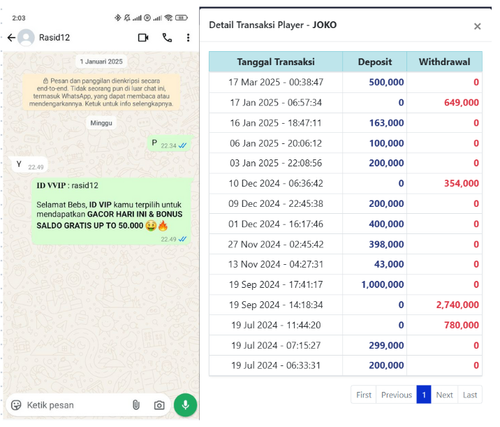The height and width of the screenshot is (427, 500).
Task: Select row dated 19 Jul 2024 - 07:15:27
Action: click(x=346, y=345)
